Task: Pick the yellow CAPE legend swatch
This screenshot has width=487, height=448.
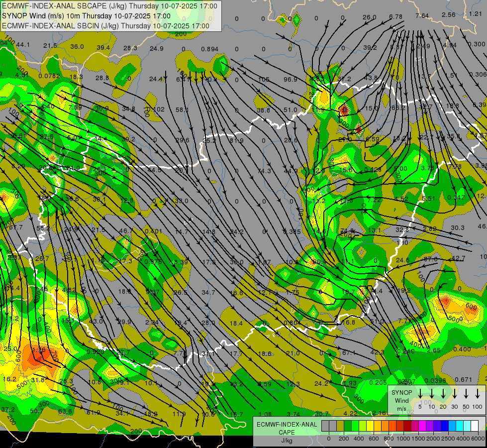Action: coord(371,426)
